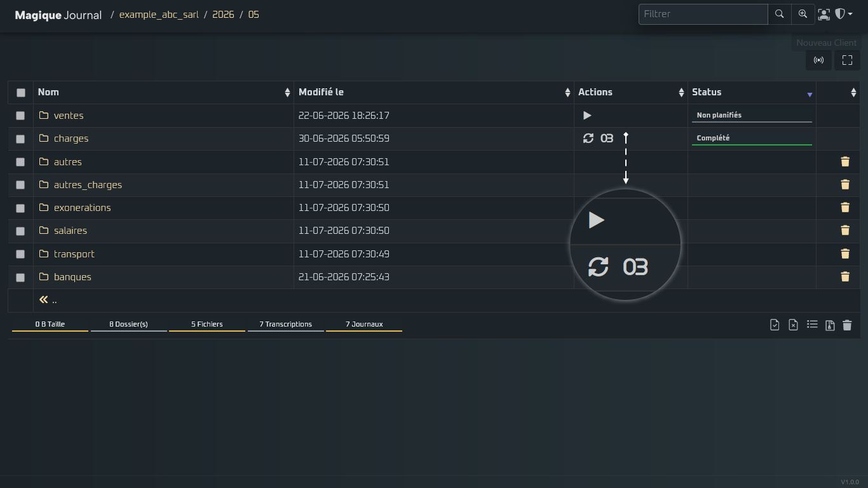Check the autres_charges row checkbox
The width and height of the screenshot is (868, 488).
20,185
